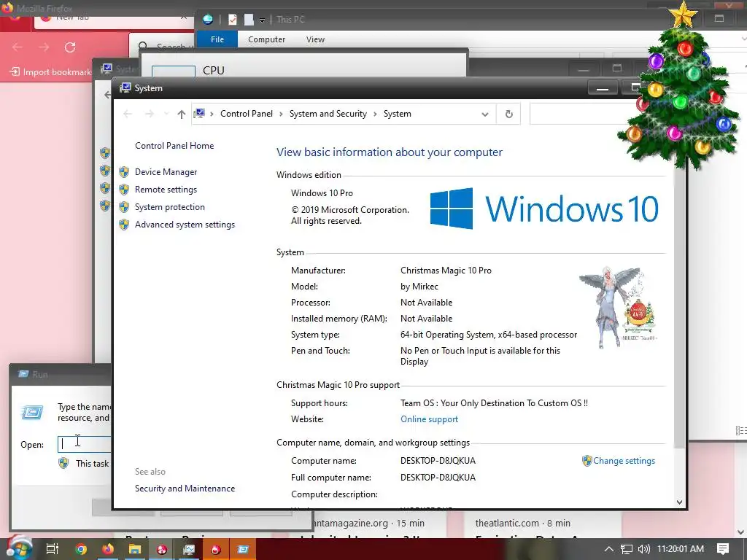
Task: Open the File tab in This PC window
Action: 217,39
